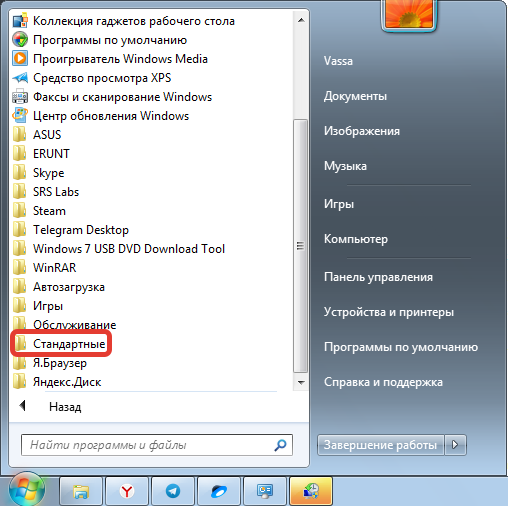508x506 pixels.
Task: Open Устройства и принтеры
Action: point(389,312)
